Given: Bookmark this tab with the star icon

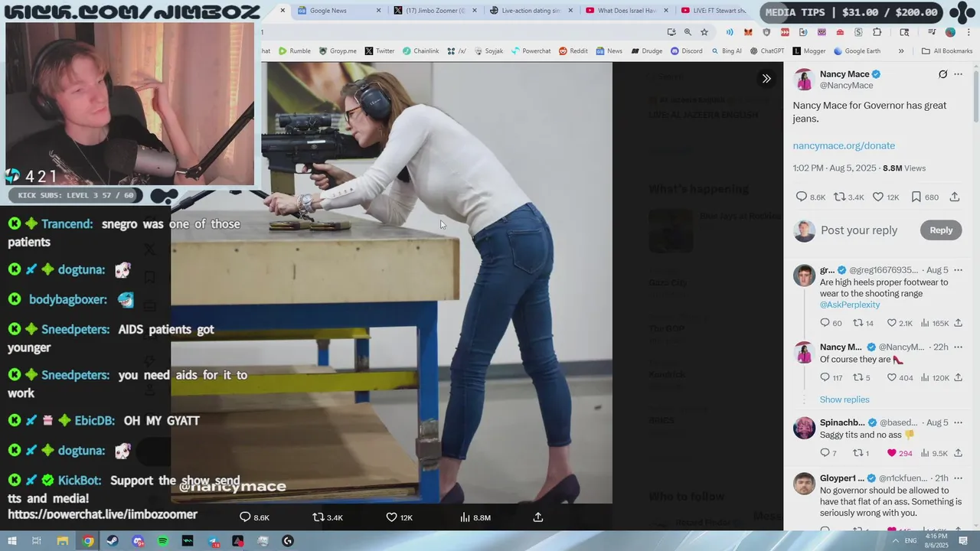Looking at the screenshot, I should tap(704, 32).
